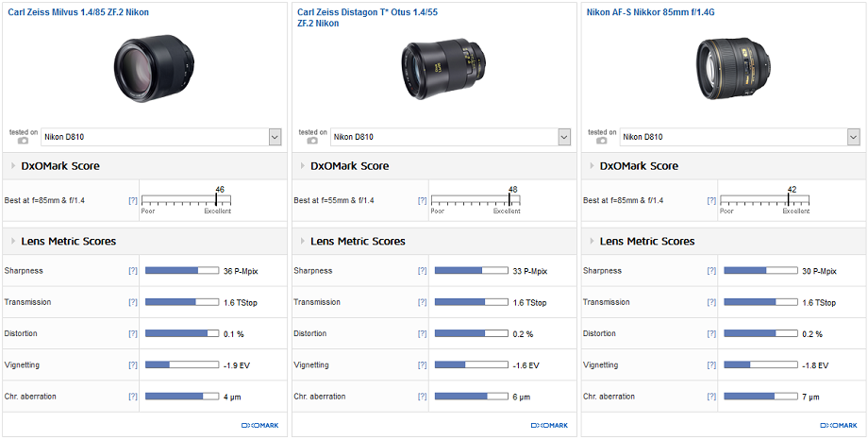The width and height of the screenshot is (868, 440).
Task: Click help [?] for Otus DxOMark best score
Action: pos(423,200)
